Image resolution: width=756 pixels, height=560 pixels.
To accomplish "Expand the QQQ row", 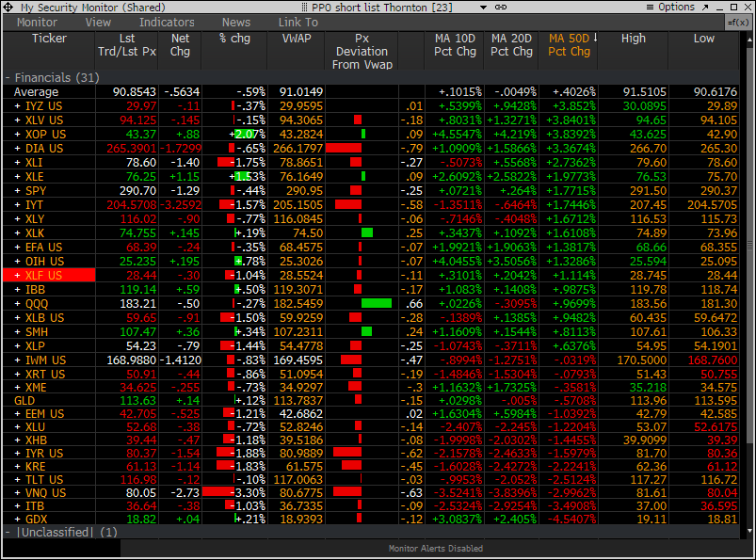I will coord(17,304).
